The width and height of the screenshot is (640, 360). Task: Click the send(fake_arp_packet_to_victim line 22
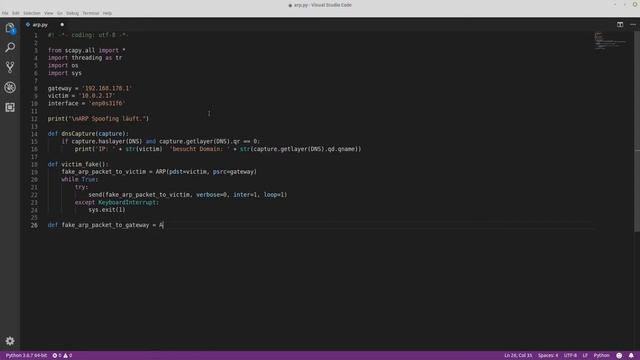[x=188, y=195]
